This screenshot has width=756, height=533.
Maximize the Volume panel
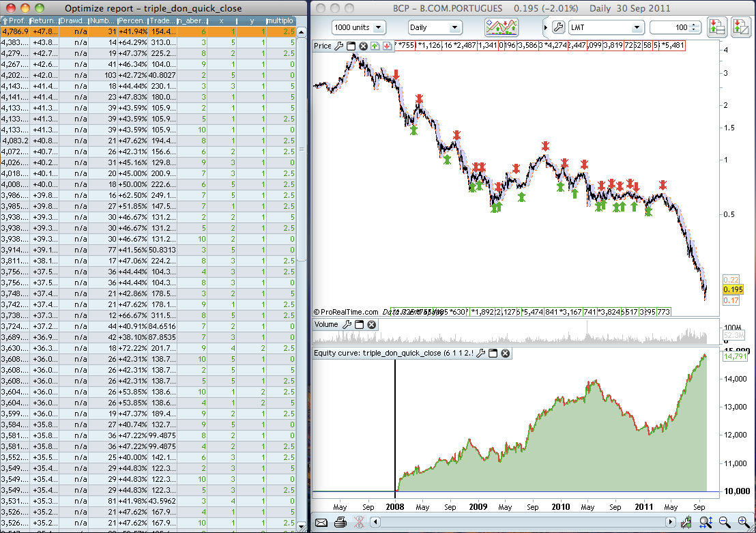359,325
